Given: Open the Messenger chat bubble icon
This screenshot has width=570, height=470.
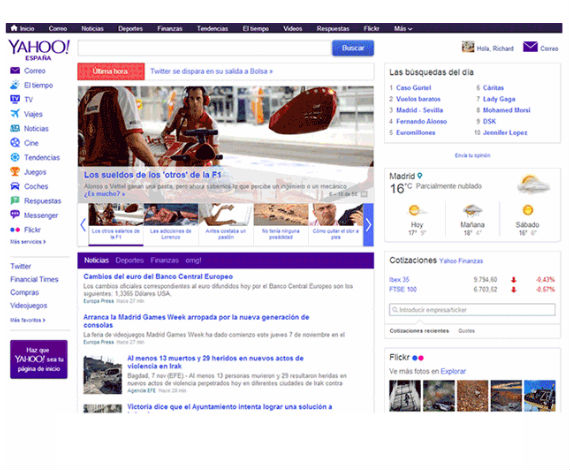Looking at the screenshot, I should tap(15, 215).
